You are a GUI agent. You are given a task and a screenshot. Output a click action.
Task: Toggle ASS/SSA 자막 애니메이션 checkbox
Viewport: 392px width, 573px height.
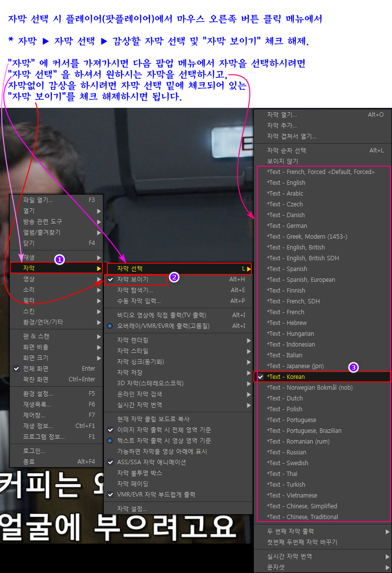(x=111, y=462)
